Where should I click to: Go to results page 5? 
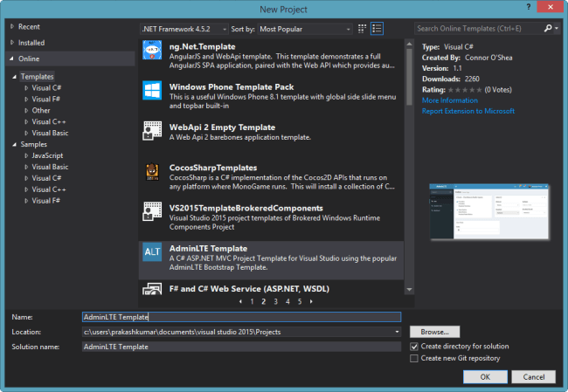[300, 301]
